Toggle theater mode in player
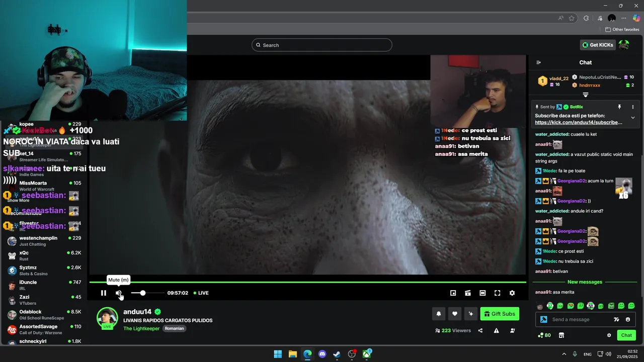 (482, 293)
